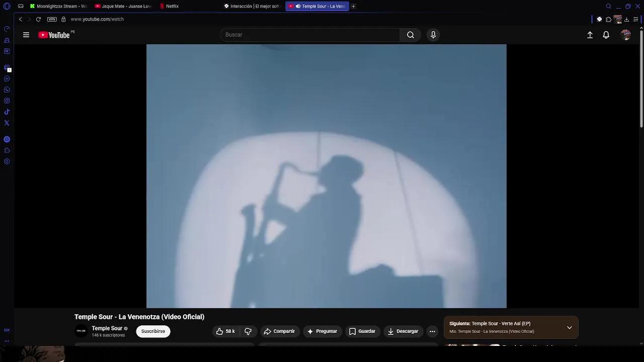Click the video player to pause
Screen dimensions: 644x362
click(x=326, y=176)
